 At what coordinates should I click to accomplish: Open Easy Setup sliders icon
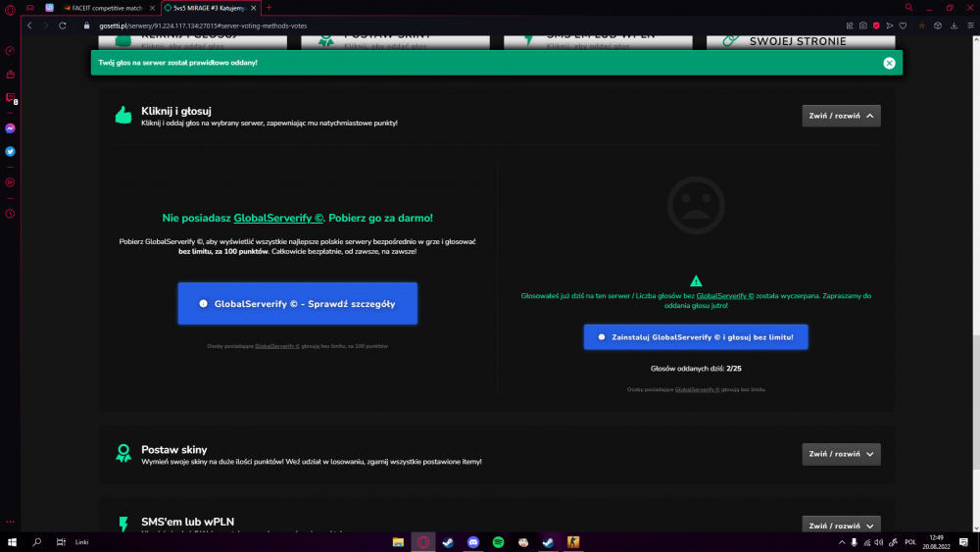(x=970, y=25)
